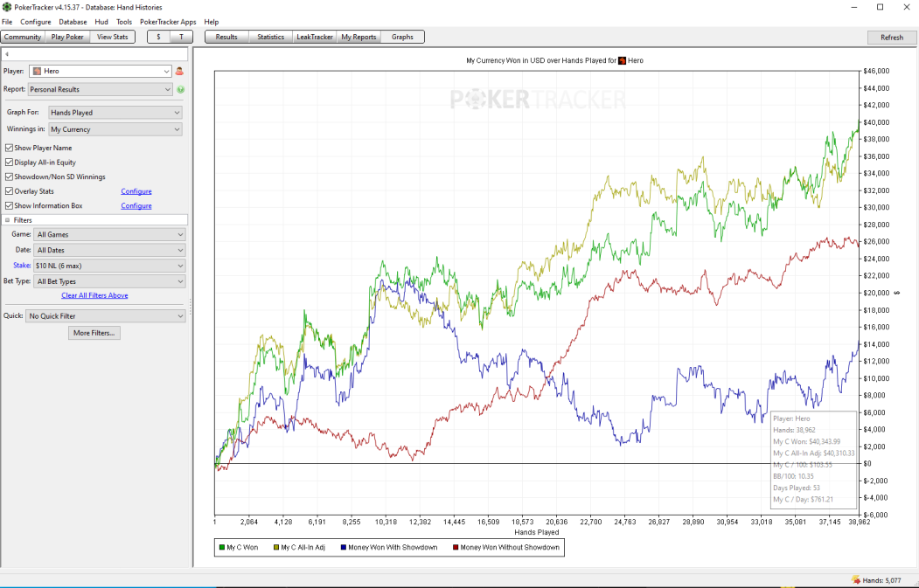Uncheck Showdown/Non SD Winnings
The image size is (919, 588).
pyautogui.click(x=9, y=176)
